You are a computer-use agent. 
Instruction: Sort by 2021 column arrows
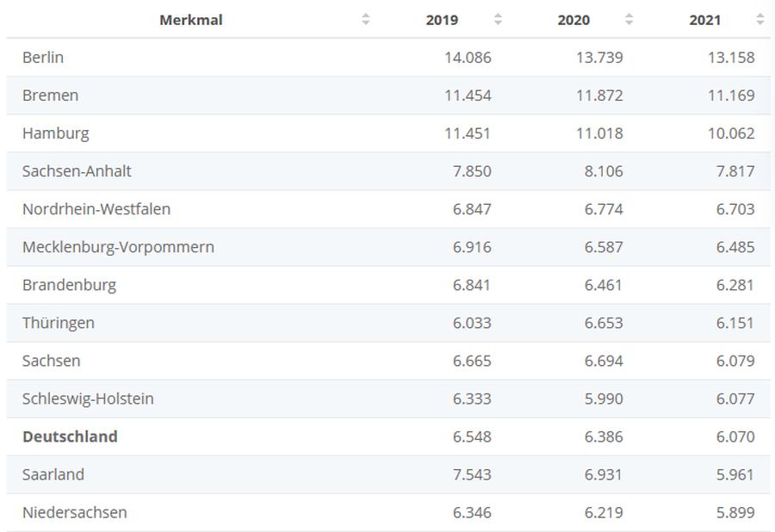click(x=760, y=19)
